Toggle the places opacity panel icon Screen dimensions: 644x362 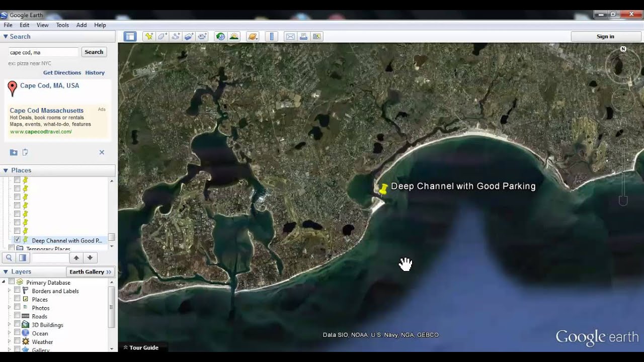coord(22,258)
